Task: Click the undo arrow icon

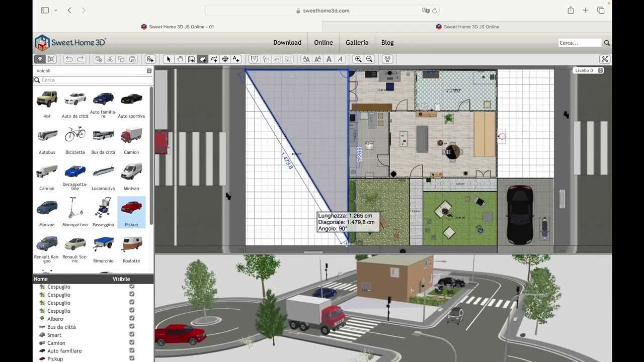Action: 69,59
